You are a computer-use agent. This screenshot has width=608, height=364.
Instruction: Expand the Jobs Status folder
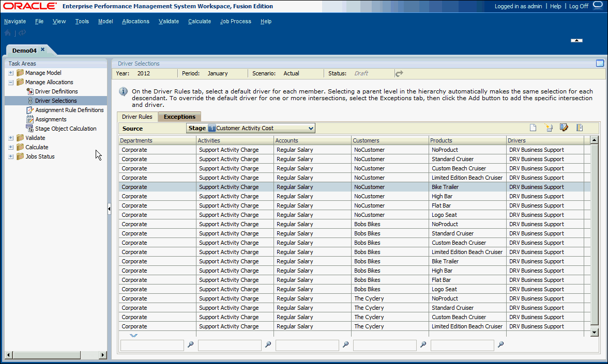tap(11, 156)
